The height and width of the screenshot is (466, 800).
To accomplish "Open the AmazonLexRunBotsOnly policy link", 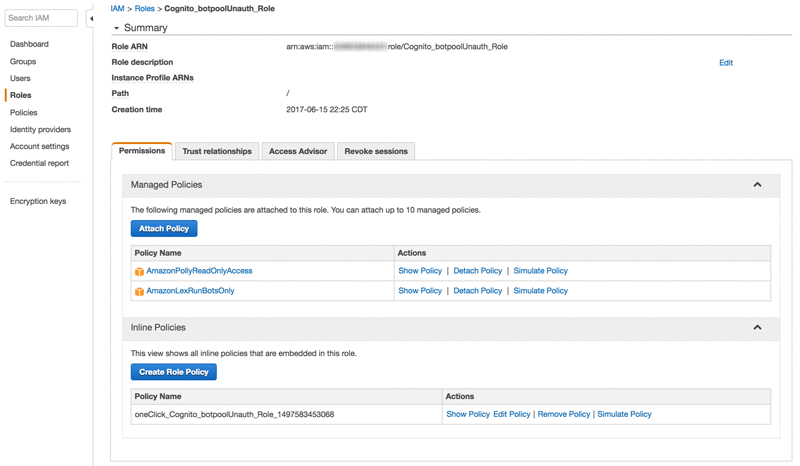I will point(190,291).
